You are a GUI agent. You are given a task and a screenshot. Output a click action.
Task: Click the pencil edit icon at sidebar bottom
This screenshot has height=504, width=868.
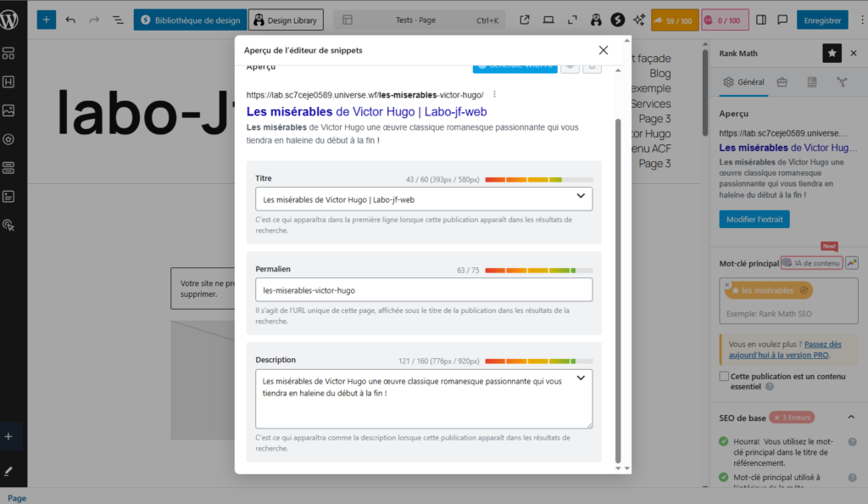(x=8, y=471)
